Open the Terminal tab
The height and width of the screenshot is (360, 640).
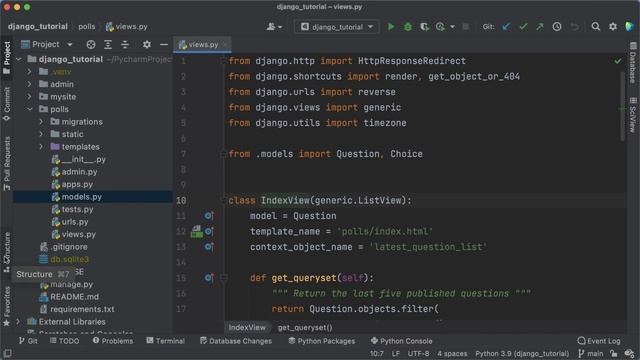click(x=165, y=341)
